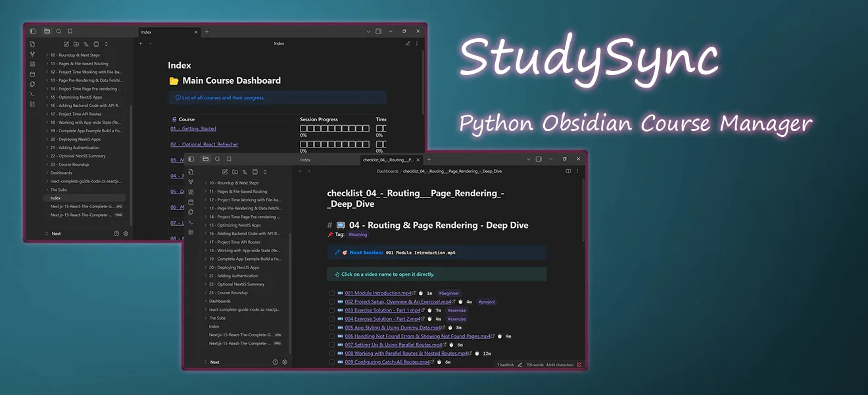Collapse the left sidebar using its toggle icon
This screenshot has width=868, height=395.
(190, 158)
